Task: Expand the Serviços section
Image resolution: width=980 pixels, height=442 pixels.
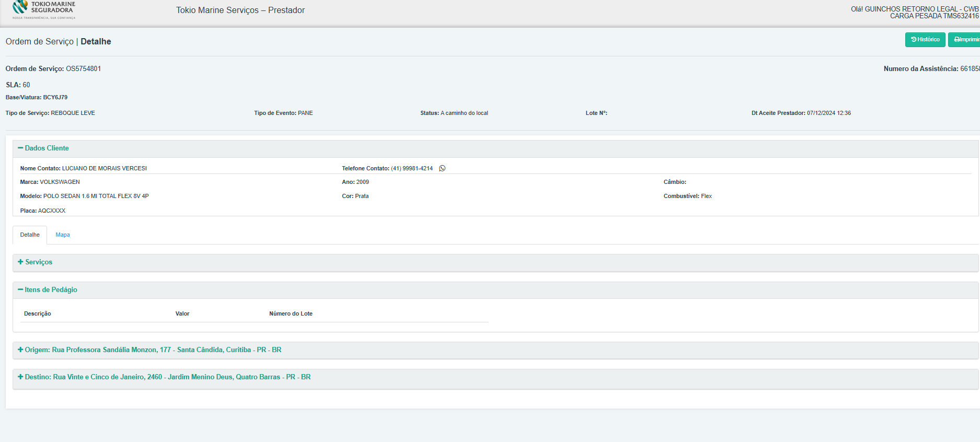Action: point(35,262)
